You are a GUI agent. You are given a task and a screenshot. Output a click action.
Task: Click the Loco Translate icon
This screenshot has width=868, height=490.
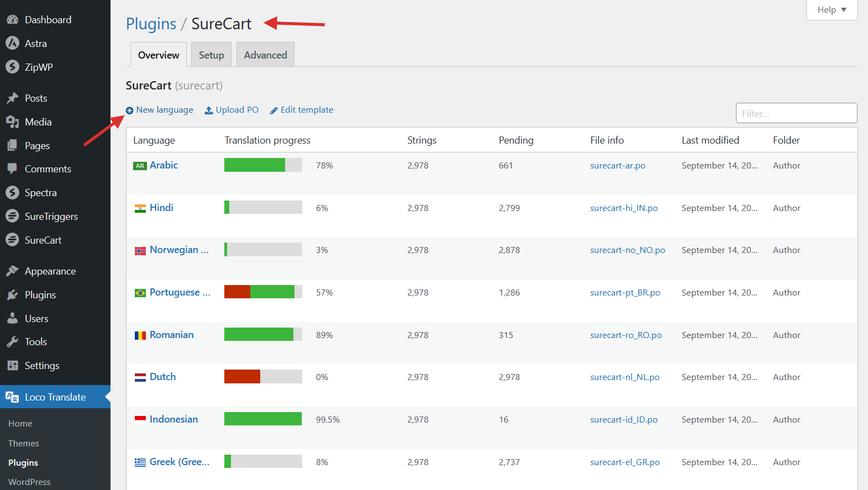click(x=12, y=397)
